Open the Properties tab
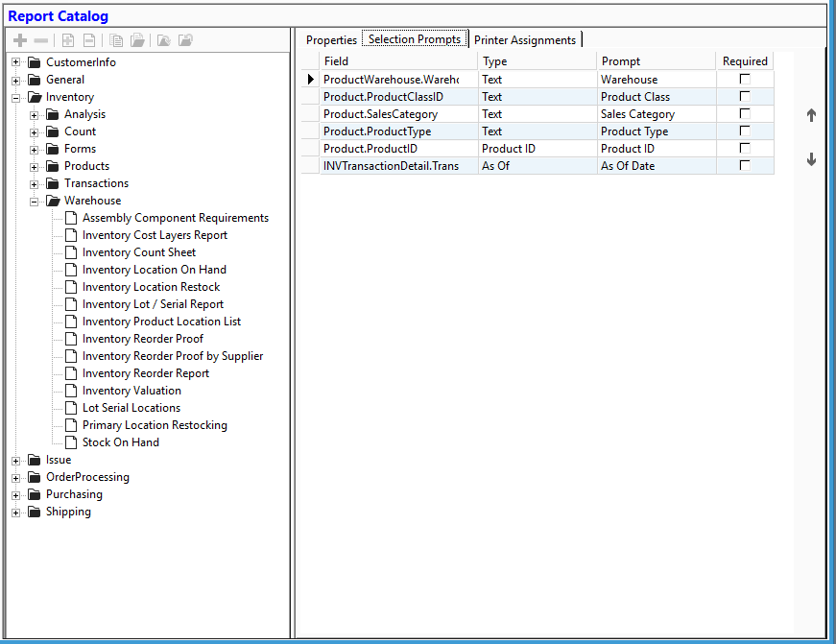This screenshot has width=836, height=644. point(331,40)
